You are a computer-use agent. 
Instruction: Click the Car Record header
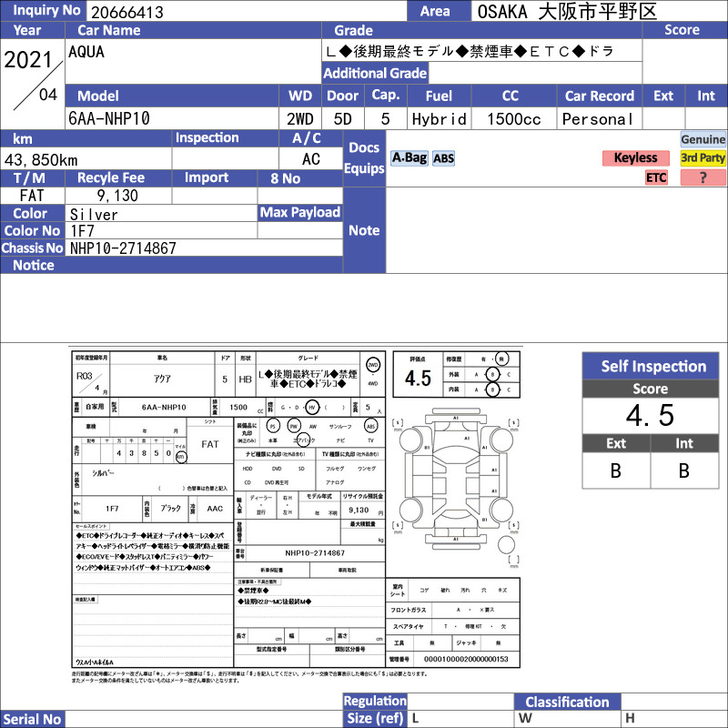(x=600, y=96)
